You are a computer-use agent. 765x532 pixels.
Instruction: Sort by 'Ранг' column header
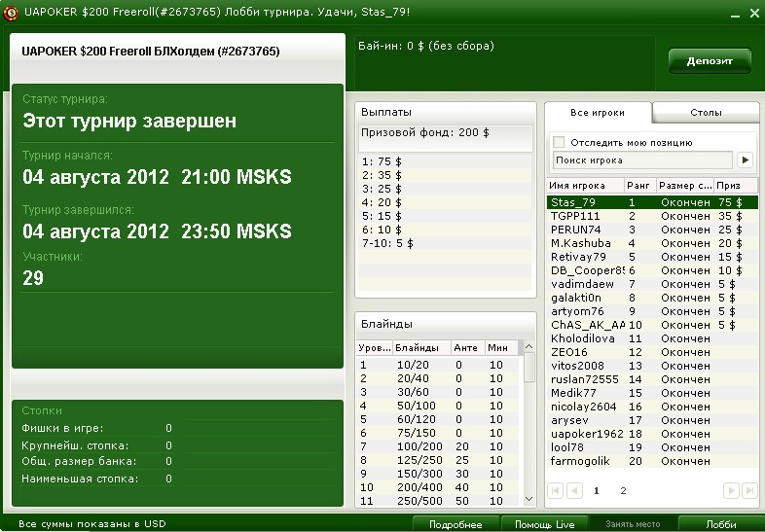[640, 186]
